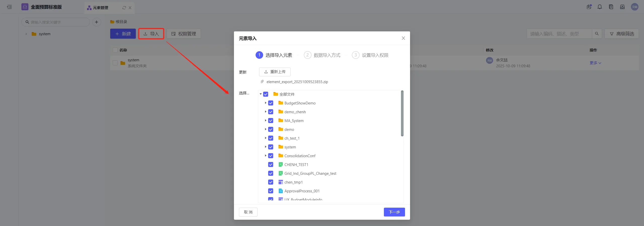
Task: Click the magnifier search button in toolbar
Action: (x=597, y=34)
